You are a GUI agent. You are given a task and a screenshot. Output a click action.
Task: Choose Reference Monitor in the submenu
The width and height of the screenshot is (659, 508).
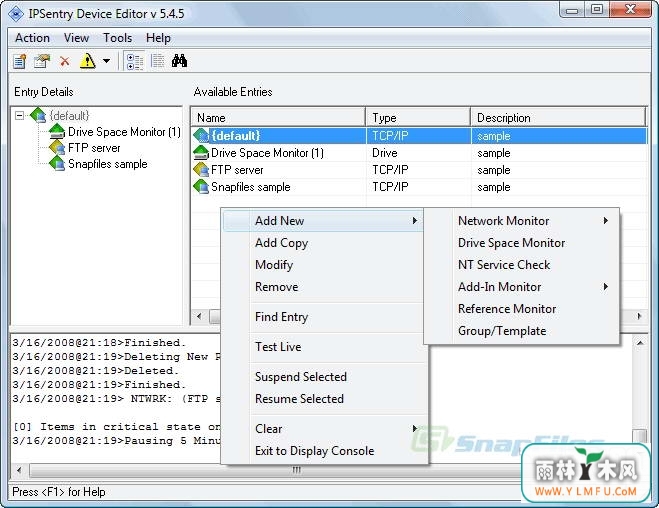[521, 308]
